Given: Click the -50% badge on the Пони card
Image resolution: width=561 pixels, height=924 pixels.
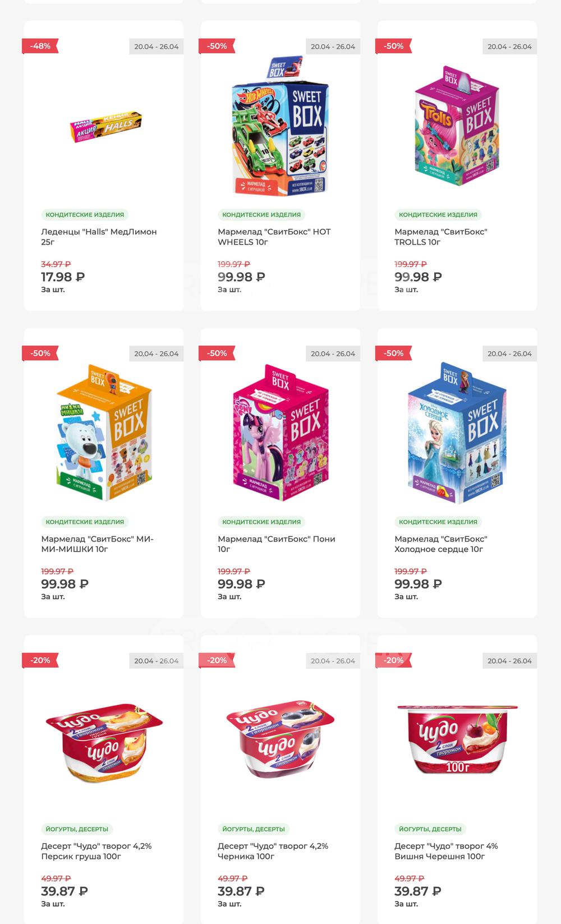Looking at the screenshot, I should pos(217,353).
